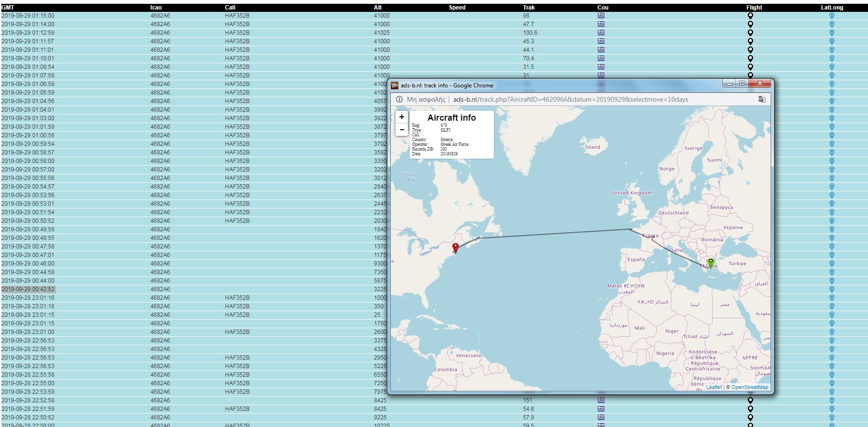868x427 pixels.
Task: Open LatLong pin for row 00:53:01
Action: click(832, 204)
